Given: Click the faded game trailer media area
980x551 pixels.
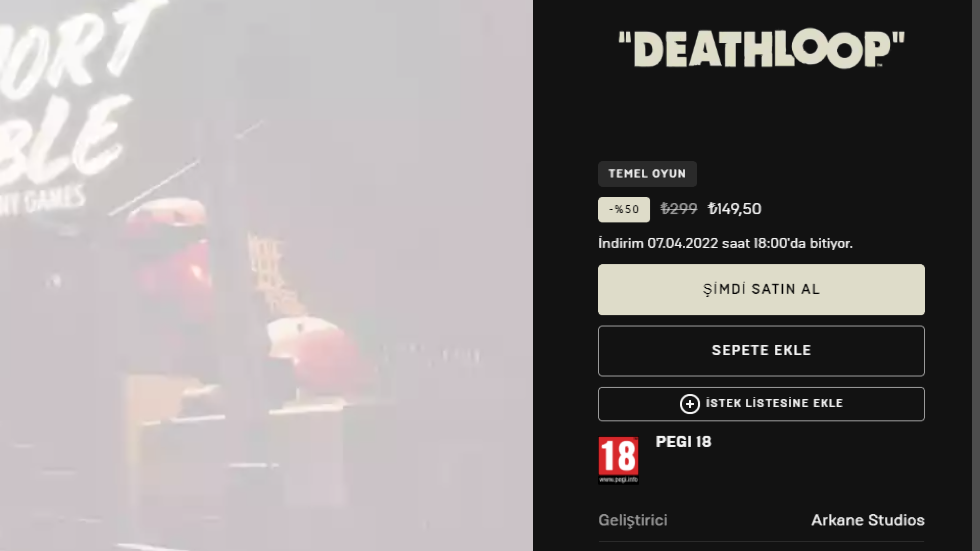Looking at the screenshot, I should tap(266, 275).
